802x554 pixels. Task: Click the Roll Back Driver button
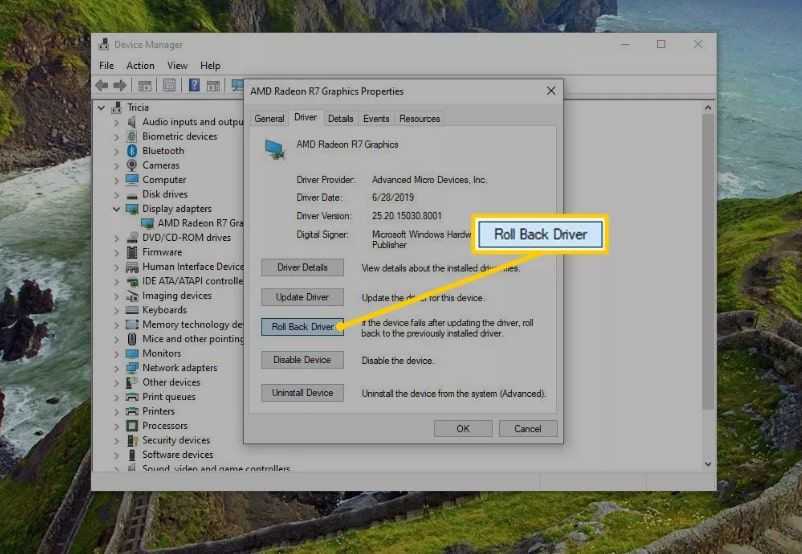click(302, 327)
